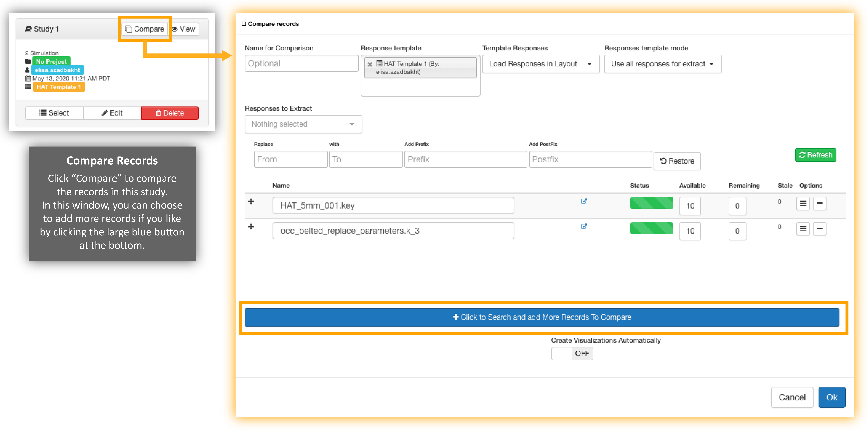Remove HAT_5mm_001.key with minus button

click(x=819, y=203)
